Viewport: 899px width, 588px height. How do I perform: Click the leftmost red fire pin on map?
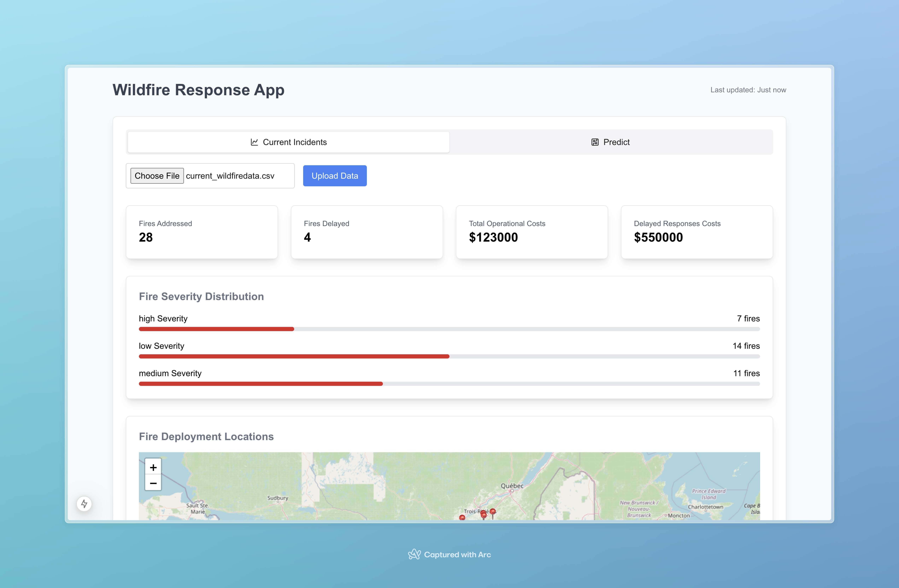point(462,517)
